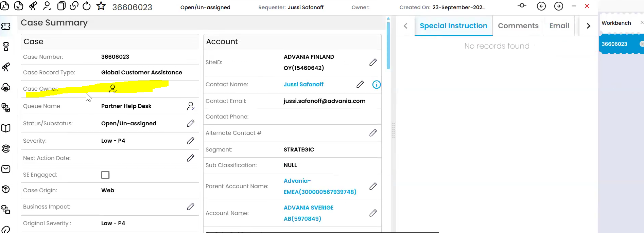
Task: Open Jussi Safonoff contact link
Action: point(303,84)
